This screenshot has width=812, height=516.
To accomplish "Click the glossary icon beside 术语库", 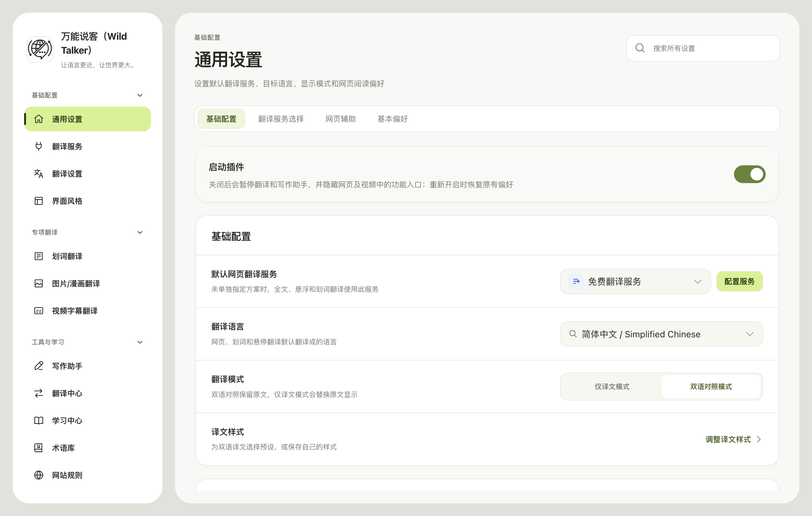I will (x=39, y=447).
